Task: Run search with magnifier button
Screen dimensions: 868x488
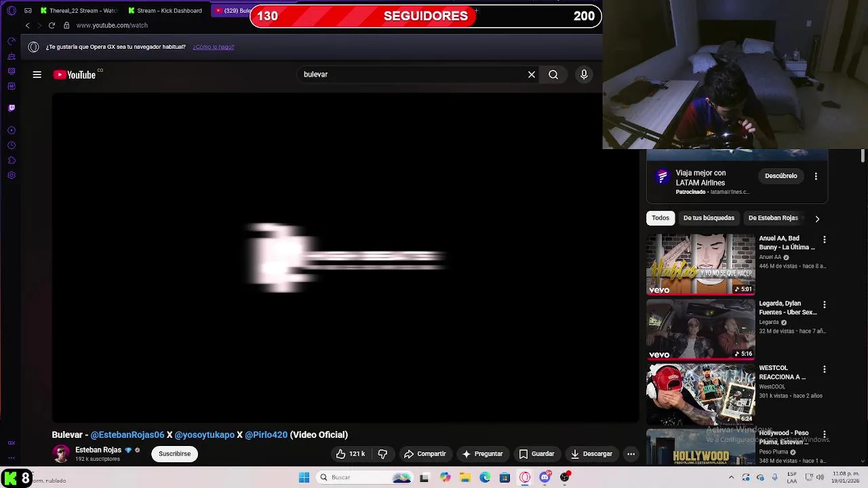Action: click(x=553, y=75)
